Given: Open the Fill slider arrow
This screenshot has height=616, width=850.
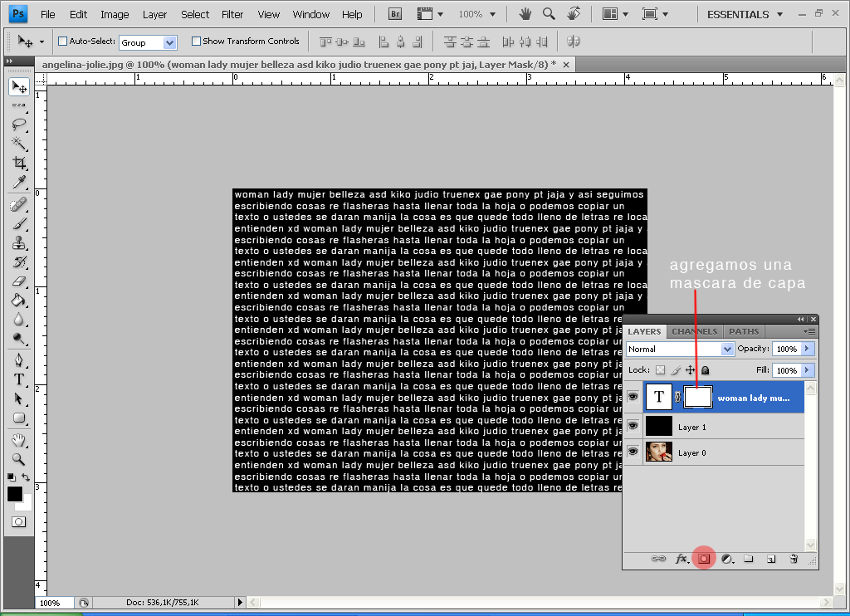Looking at the screenshot, I should click(x=807, y=370).
